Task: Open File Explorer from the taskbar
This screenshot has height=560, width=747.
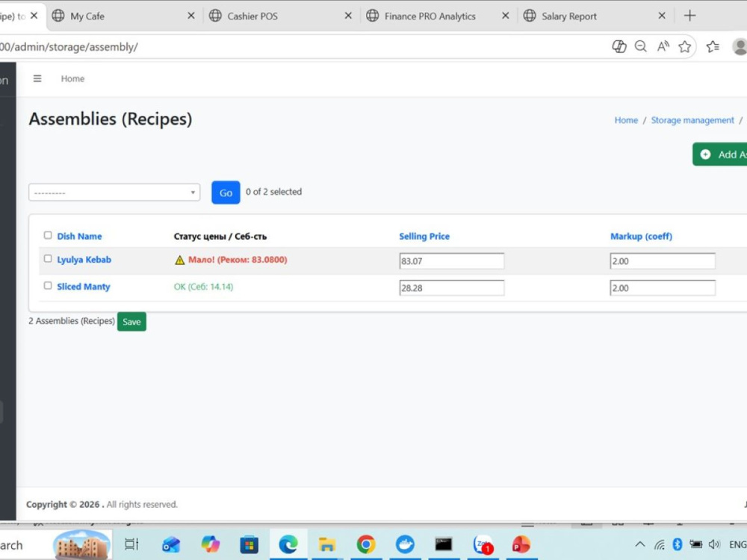Action: point(327,544)
